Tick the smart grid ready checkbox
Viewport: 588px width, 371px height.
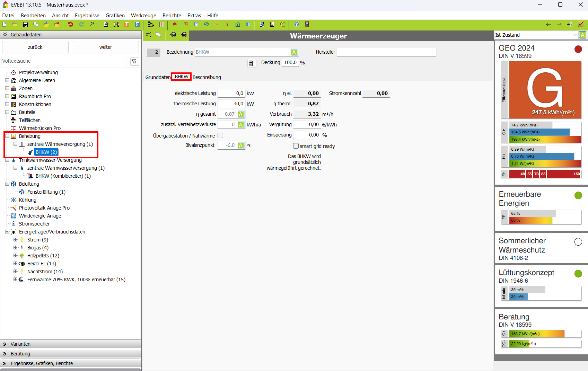click(x=296, y=146)
